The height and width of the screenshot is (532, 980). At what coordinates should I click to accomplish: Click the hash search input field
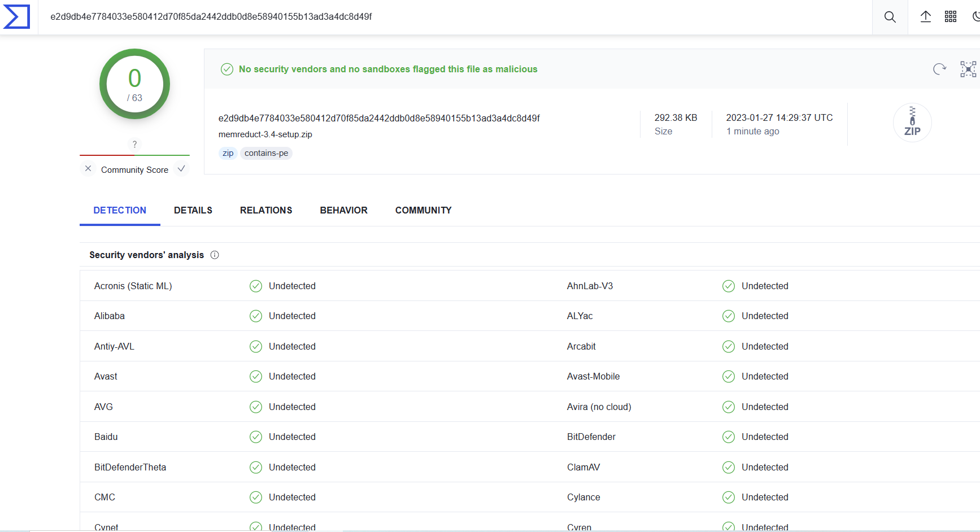452,17
